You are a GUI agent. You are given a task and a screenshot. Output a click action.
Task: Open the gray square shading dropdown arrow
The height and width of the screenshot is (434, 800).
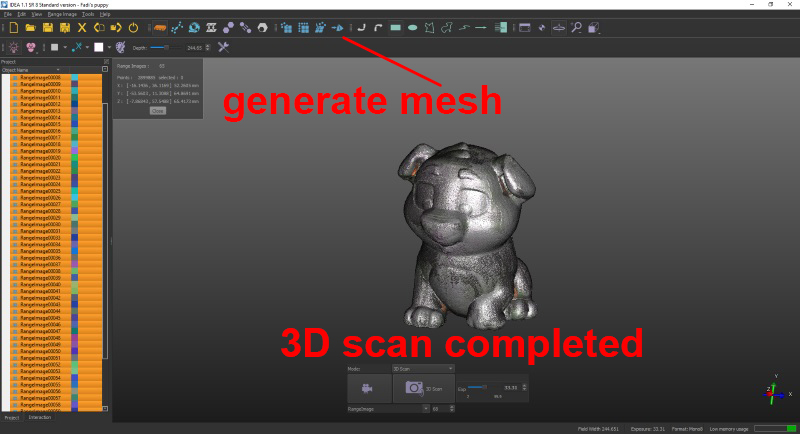click(x=65, y=47)
